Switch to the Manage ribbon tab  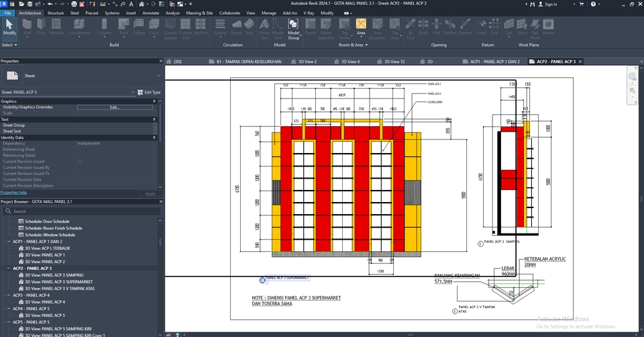point(269,13)
